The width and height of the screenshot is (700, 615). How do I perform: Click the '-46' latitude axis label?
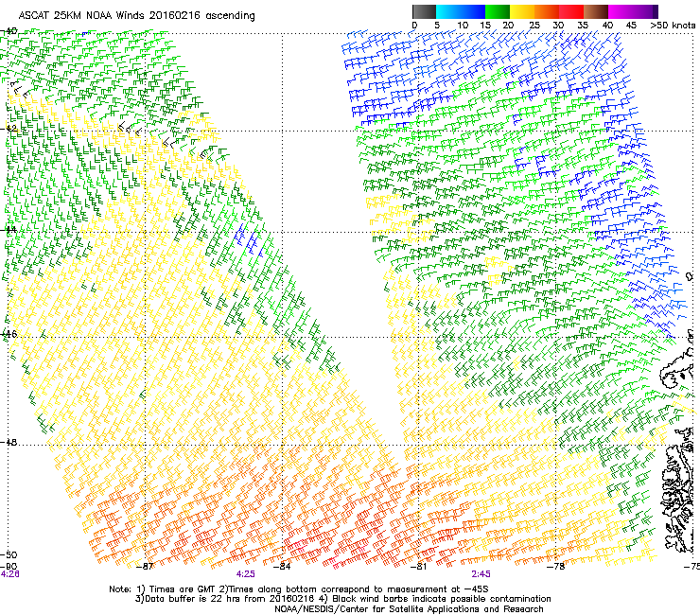pos(9,334)
